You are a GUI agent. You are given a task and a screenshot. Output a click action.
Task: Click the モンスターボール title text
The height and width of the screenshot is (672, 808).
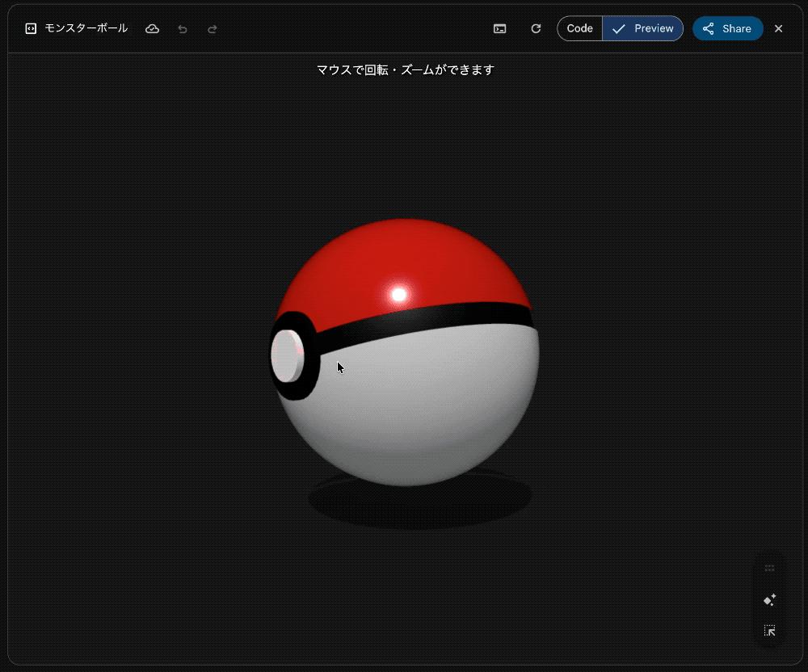click(x=86, y=28)
